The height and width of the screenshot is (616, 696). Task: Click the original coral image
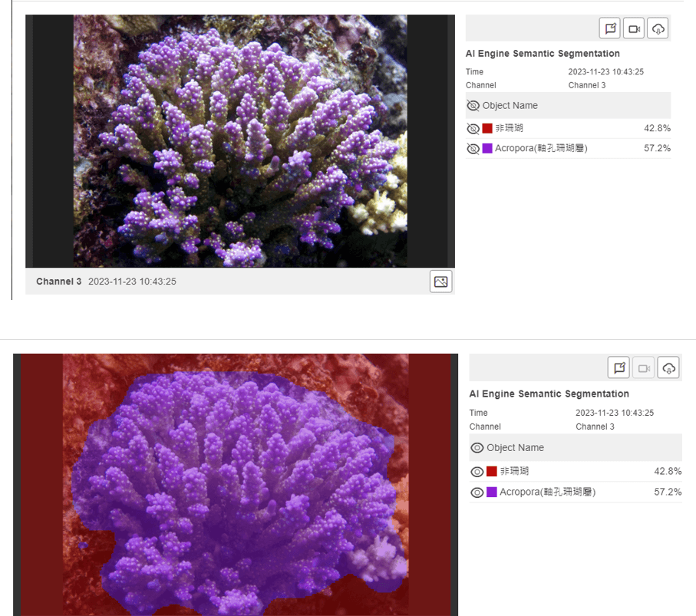(x=240, y=141)
